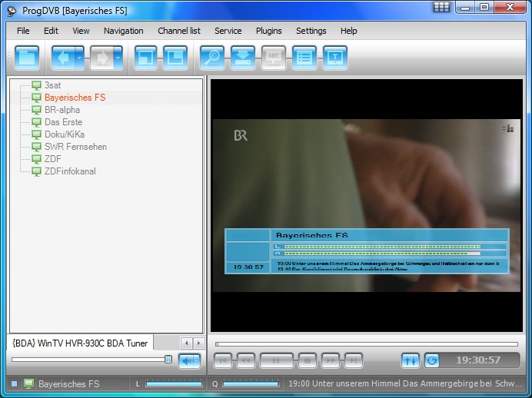Viewport: 532px width, 398px height.
Task: Open dropdown arrow beside right arrow button
Action: click(118, 58)
